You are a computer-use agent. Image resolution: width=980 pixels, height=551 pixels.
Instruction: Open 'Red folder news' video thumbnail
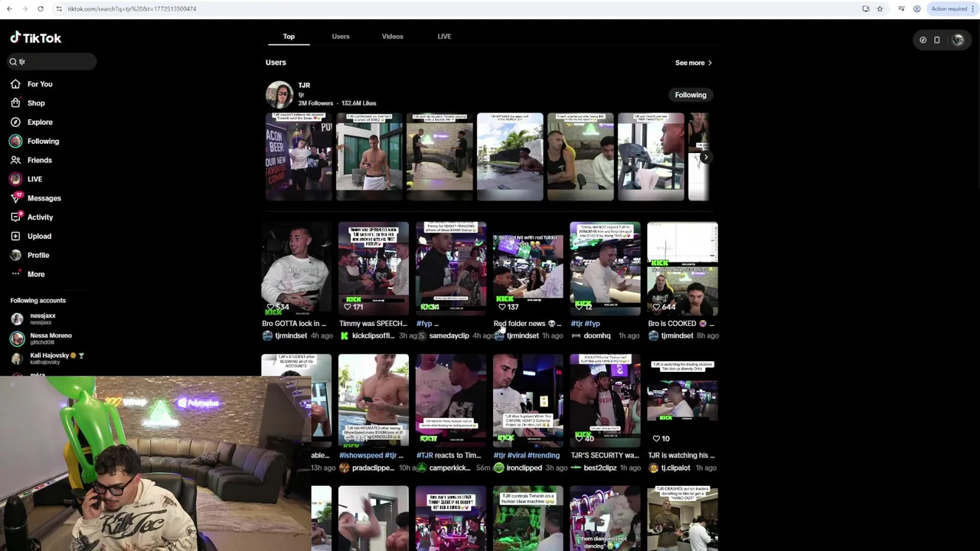click(528, 269)
